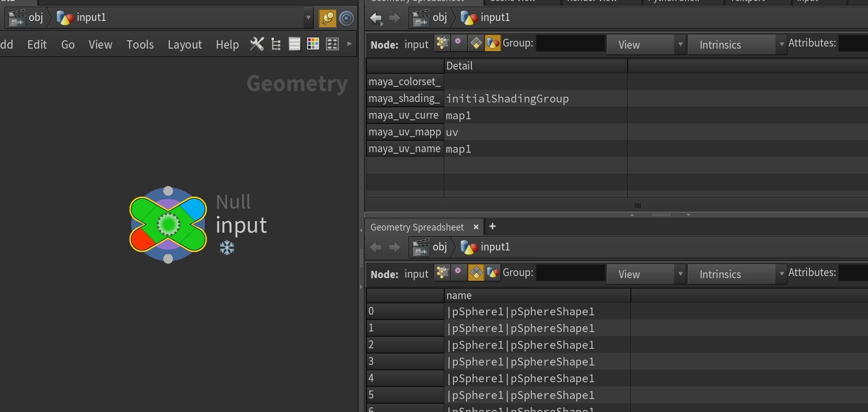Click obj in upper spreadsheet path
868x412 pixels.
tap(430, 18)
